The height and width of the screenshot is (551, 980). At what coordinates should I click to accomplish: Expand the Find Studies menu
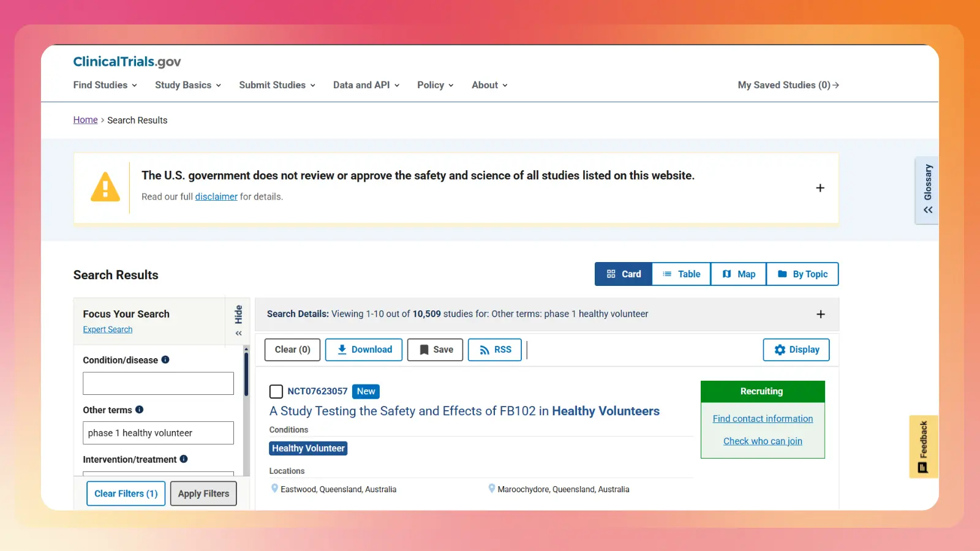105,85
